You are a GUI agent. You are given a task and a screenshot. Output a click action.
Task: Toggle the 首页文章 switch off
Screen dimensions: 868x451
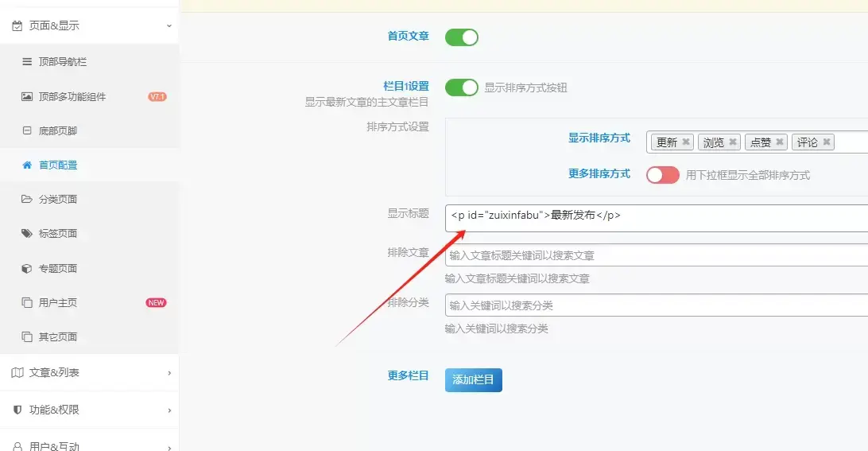(461, 37)
